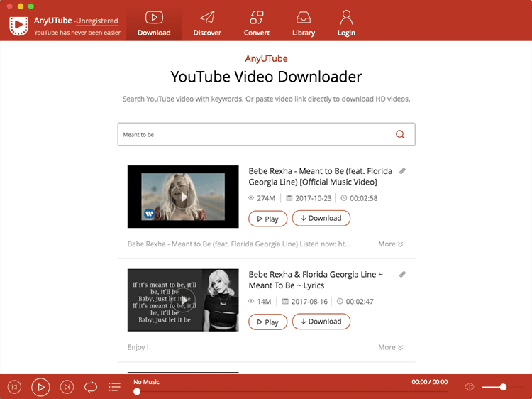Click the Unregistered link in the header

(96, 21)
